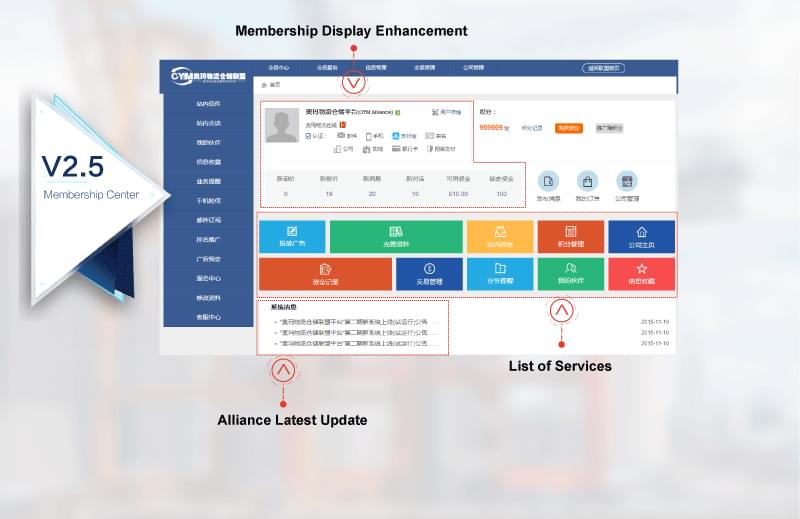
Task: Toggle the 认证 verification checkbox
Action: 308,136
